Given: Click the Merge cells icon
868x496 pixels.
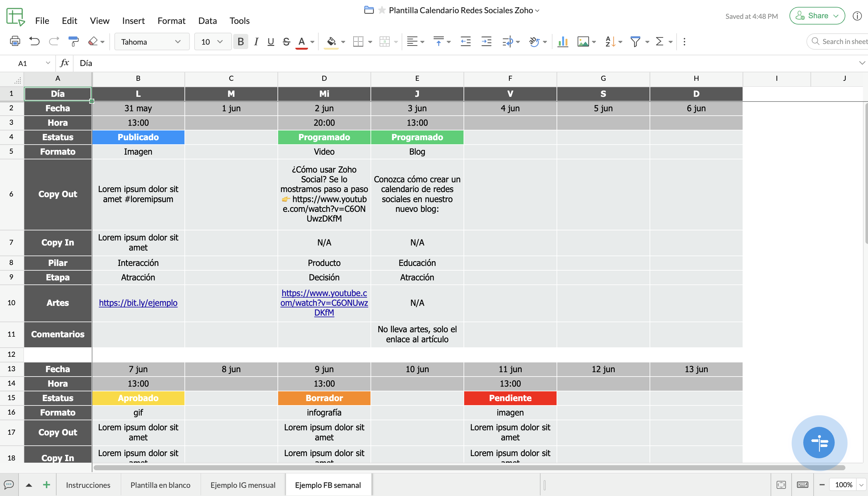Looking at the screenshot, I should click(x=384, y=41).
